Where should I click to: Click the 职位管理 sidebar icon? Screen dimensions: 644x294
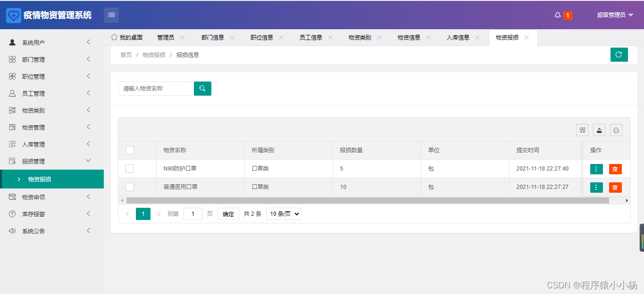pyautogui.click(x=12, y=76)
